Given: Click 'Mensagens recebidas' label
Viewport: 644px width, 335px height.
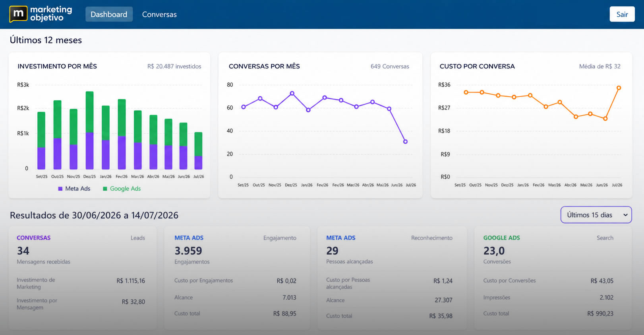Looking at the screenshot, I should coord(43,262).
